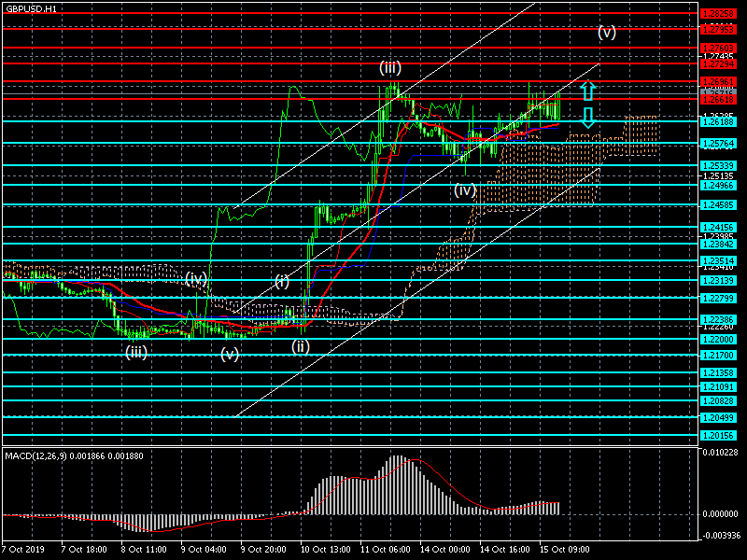Click the 7 Oct 2019 time axis label
The width and height of the screenshot is (747, 560).
(23, 549)
